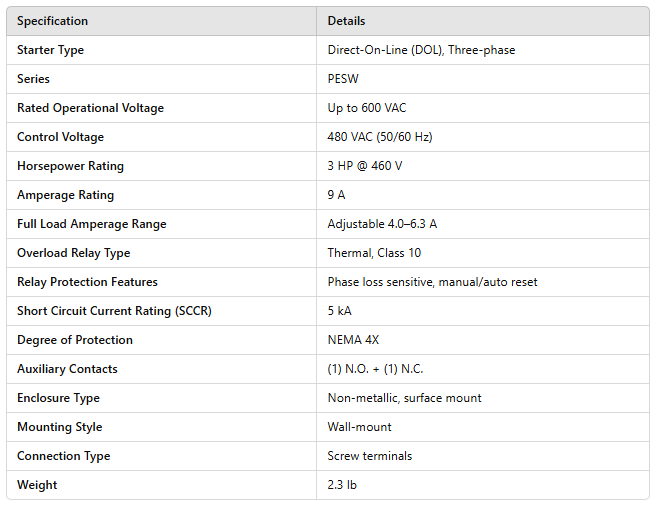Select the Starter Type row label
The image size is (660, 508).
[x=51, y=50]
